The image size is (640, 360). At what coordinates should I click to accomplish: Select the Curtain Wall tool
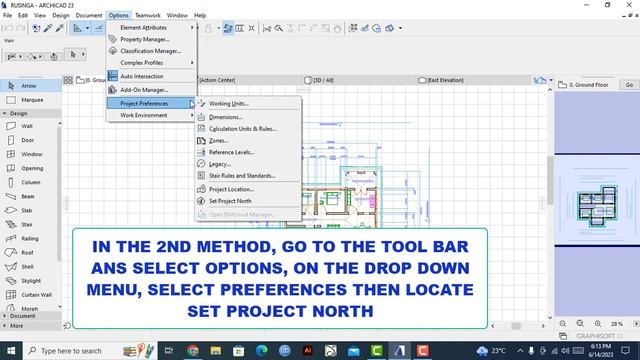point(29,295)
